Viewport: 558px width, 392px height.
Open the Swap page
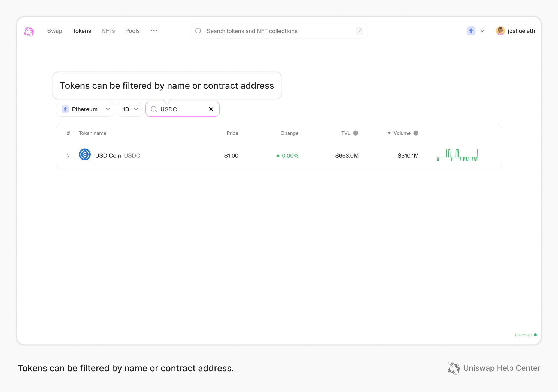click(54, 31)
